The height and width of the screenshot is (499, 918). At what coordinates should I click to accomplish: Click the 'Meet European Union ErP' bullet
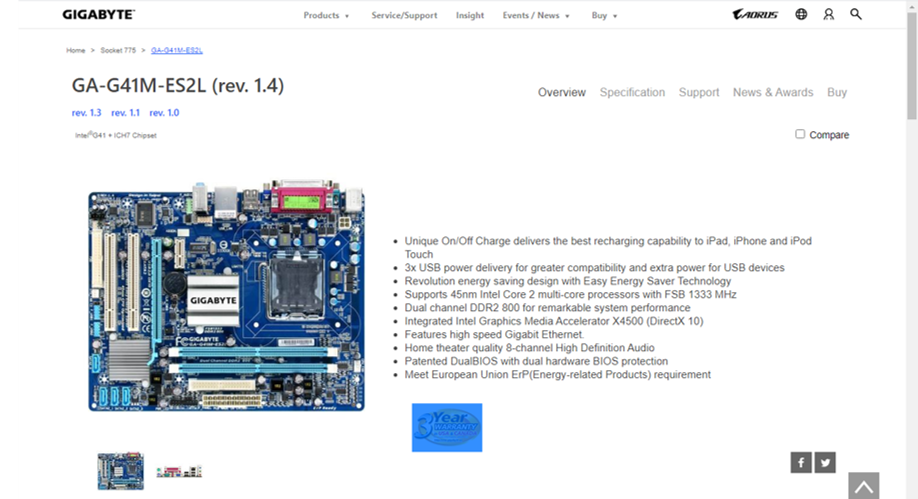[557, 375]
